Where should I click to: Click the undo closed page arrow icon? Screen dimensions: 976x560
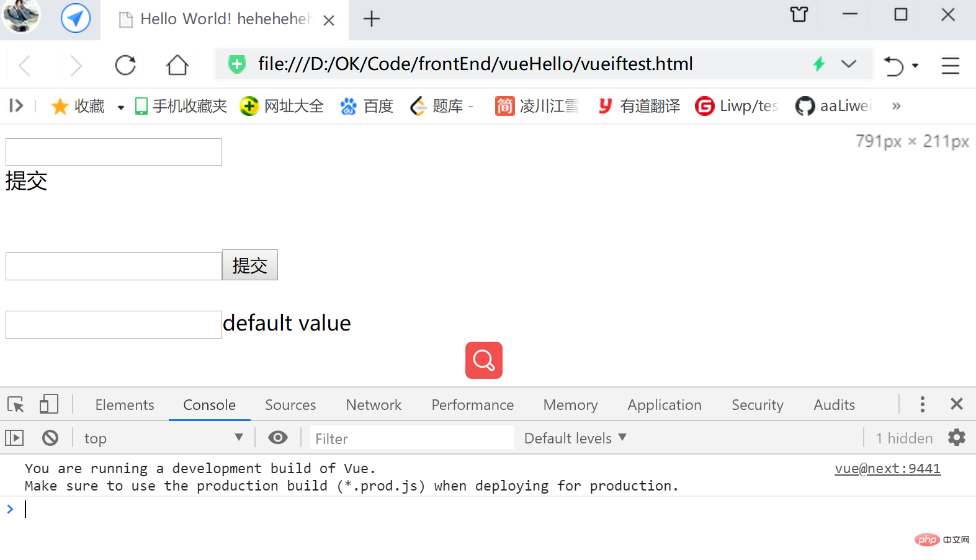(x=893, y=66)
